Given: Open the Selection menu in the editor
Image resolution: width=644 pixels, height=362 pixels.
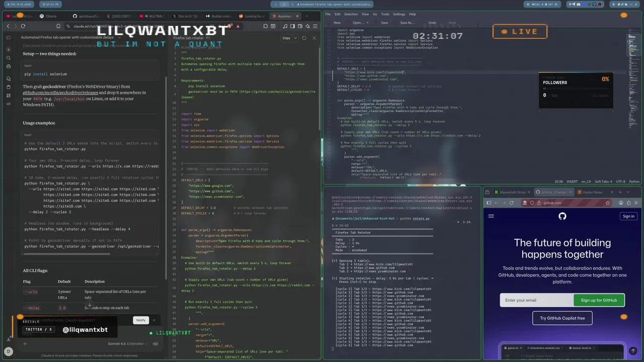Looking at the screenshot, I should coord(351,14).
